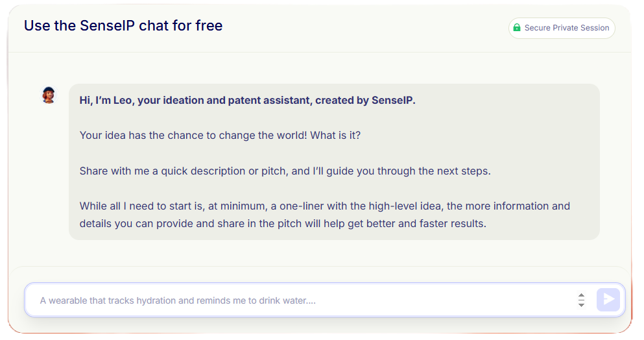Select Leo's bold greeting line
The width and height of the screenshot is (644, 340).
coord(247,101)
